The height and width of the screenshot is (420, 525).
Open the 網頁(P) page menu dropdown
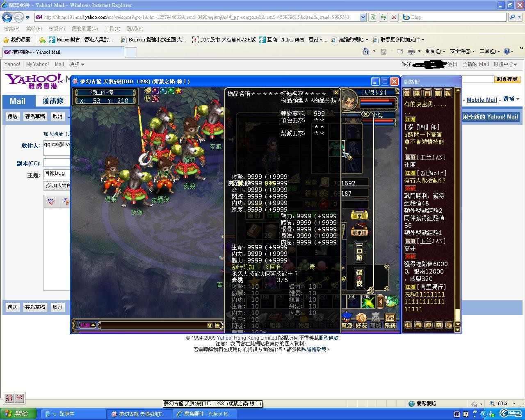click(435, 51)
